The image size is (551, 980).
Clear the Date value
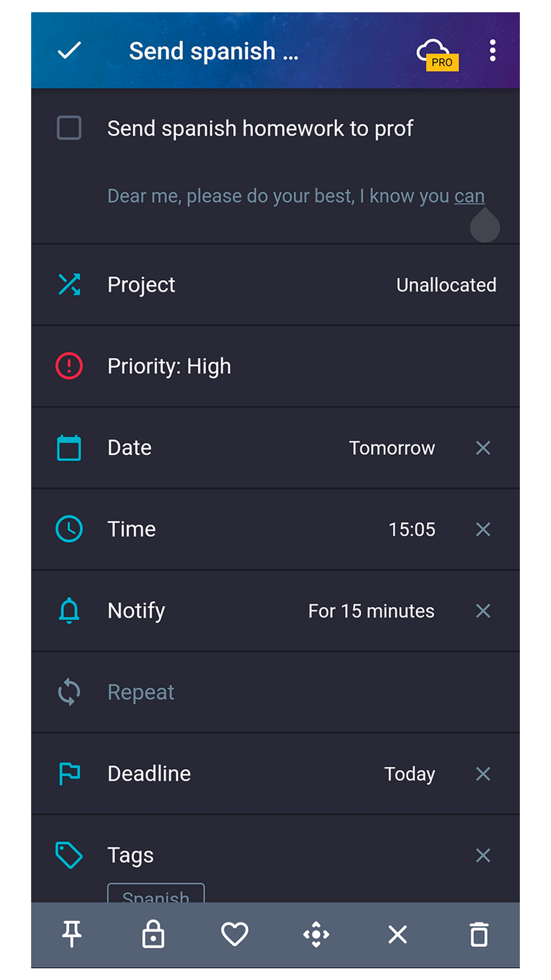click(x=483, y=448)
